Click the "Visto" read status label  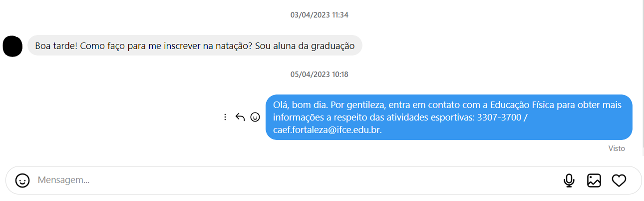617,148
